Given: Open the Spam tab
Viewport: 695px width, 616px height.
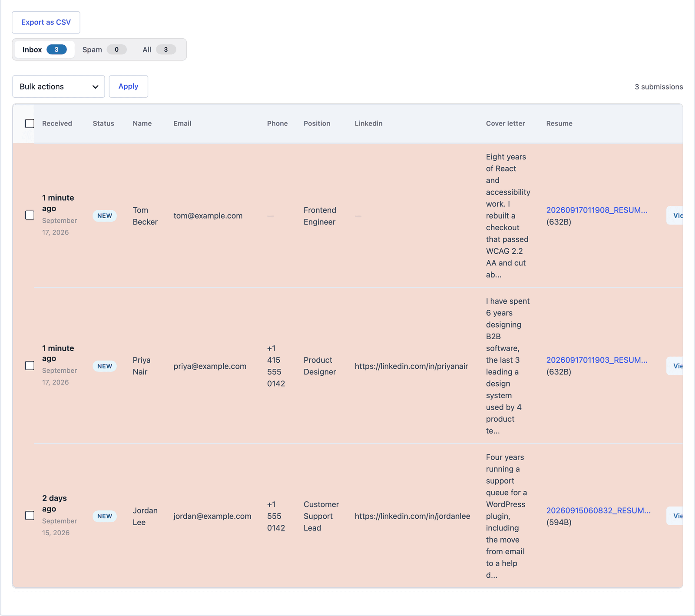Looking at the screenshot, I should pyautogui.click(x=104, y=50).
